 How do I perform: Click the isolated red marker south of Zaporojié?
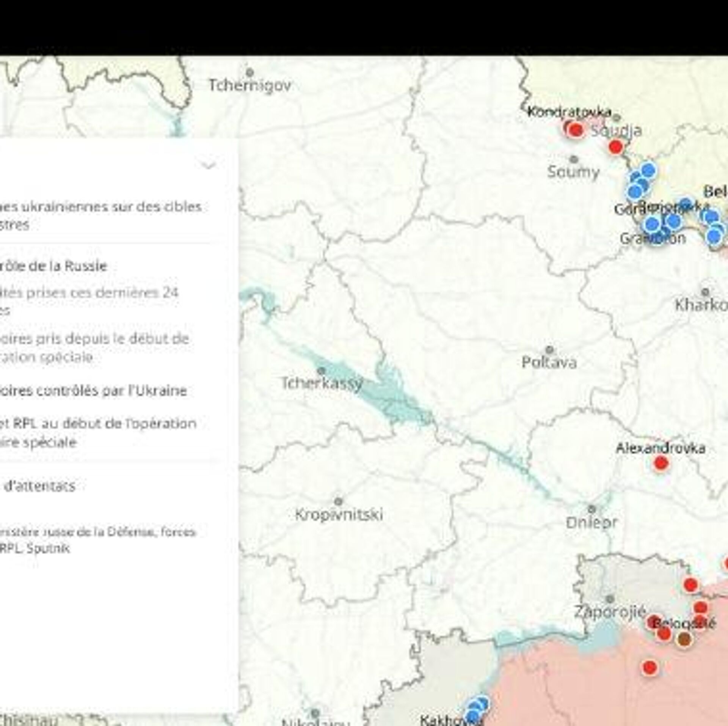pos(650,667)
